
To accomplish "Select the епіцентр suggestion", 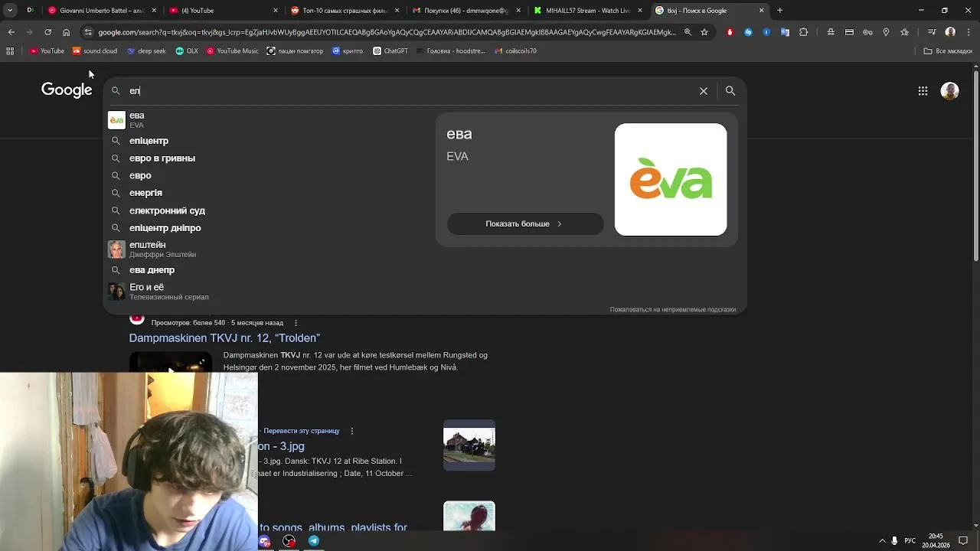I will click(268, 141).
